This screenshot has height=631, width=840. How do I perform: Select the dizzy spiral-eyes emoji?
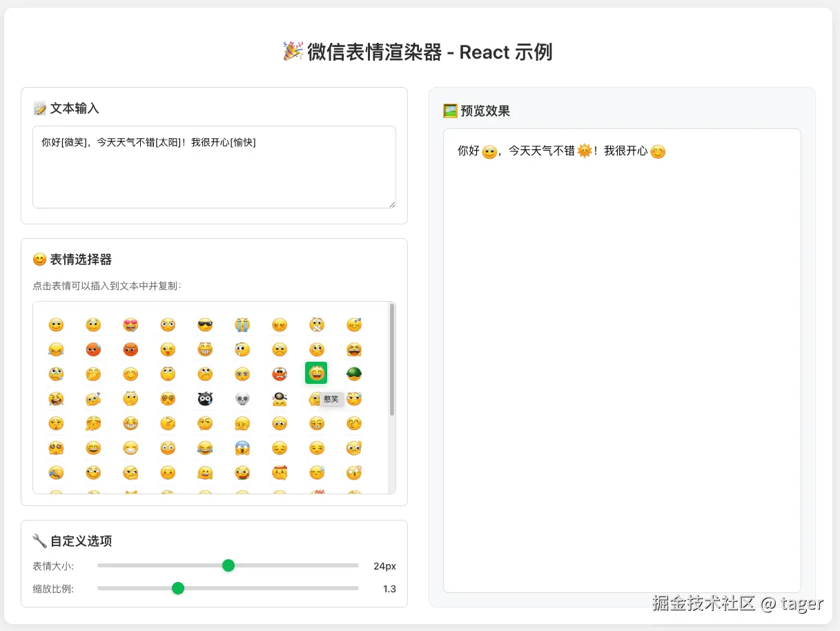(x=168, y=399)
